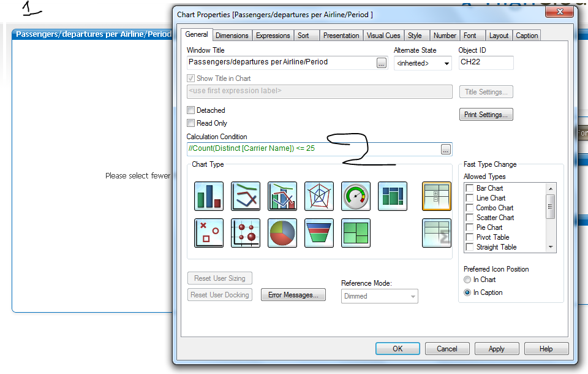The image size is (588, 374).
Task: Click Allowed Types scroll down arrow
Action: coord(551,247)
